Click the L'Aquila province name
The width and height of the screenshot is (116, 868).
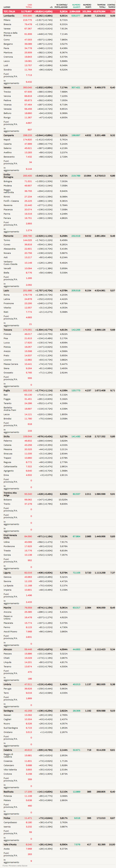coord(8,663)
